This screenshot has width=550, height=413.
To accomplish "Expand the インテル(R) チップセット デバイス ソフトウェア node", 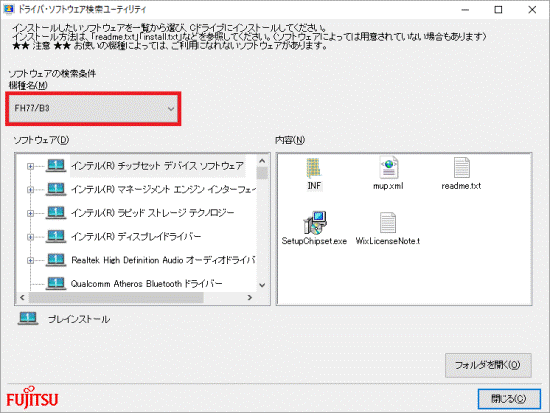I will click(x=31, y=166).
